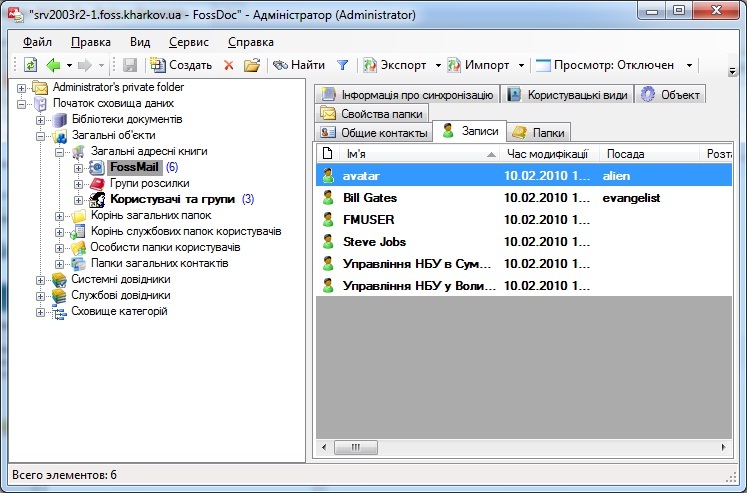Click the Сховище категорій icon
The height and width of the screenshot is (493, 747).
pos(59,312)
